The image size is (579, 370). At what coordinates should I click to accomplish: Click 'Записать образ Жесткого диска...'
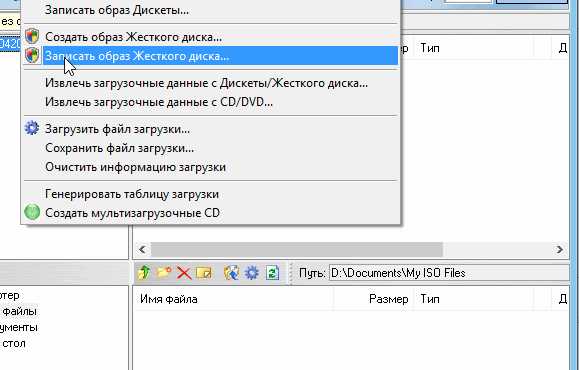tap(210, 56)
